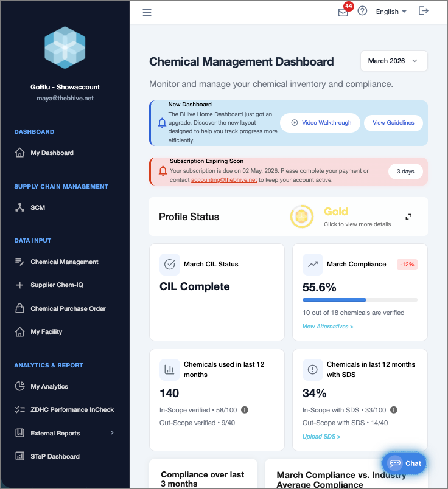This screenshot has width=448, height=489.
Task: Click the March Compliance trend icon
Action: click(x=312, y=265)
